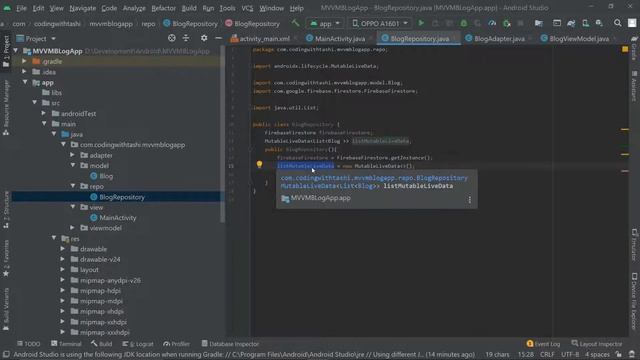Viewport: 640px width, 360px height.
Task: Switch to the BlogViewModel.java tab
Action: coord(575,38)
